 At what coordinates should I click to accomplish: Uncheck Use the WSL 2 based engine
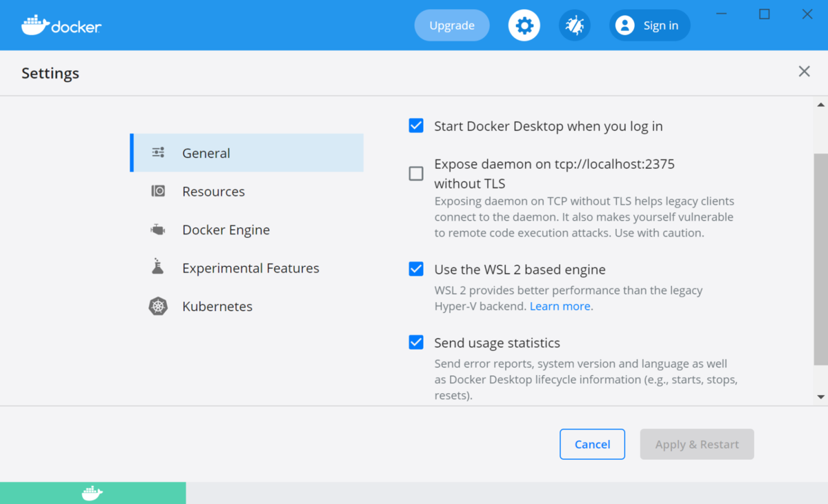[415, 269]
